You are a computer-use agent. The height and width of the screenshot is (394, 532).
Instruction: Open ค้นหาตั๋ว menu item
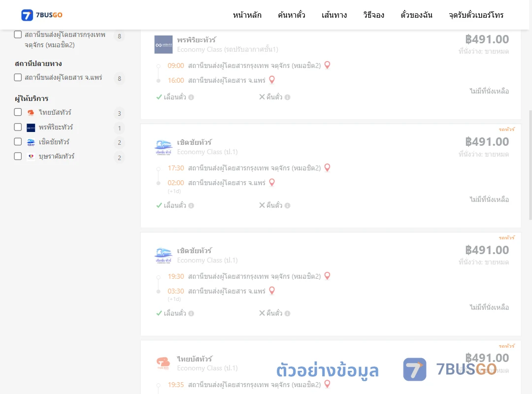(x=292, y=15)
